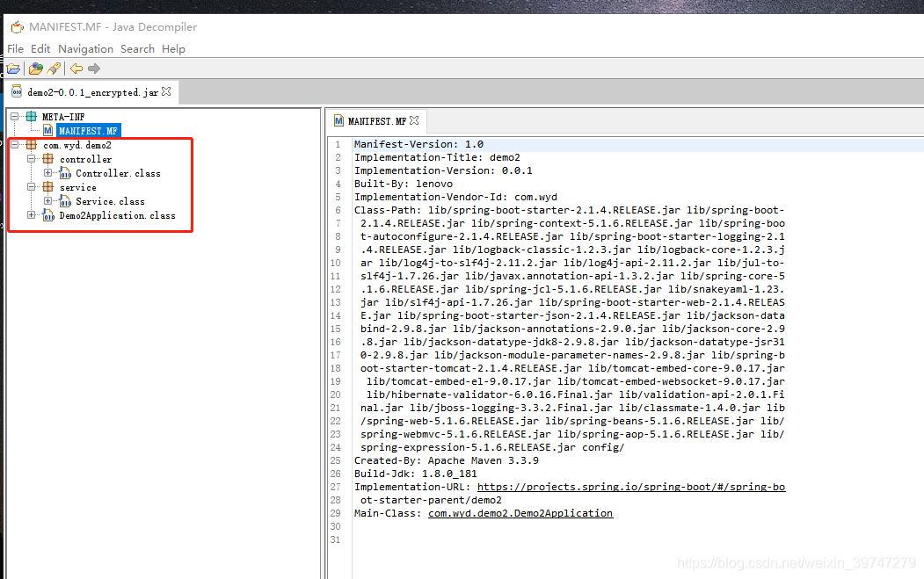Click the line beginning with Class-Path:
The width and height of the screenshot is (924, 579).
[x=569, y=210]
